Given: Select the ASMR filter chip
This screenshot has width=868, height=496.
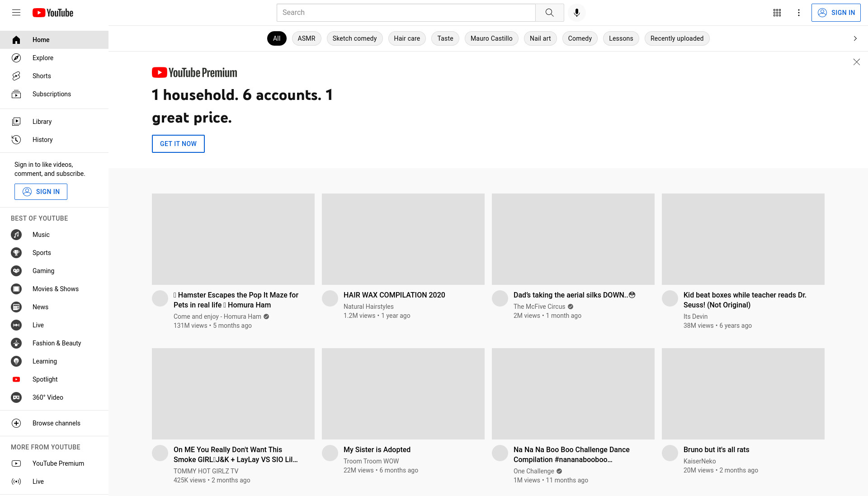Looking at the screenshot, I should coord(307,38).
